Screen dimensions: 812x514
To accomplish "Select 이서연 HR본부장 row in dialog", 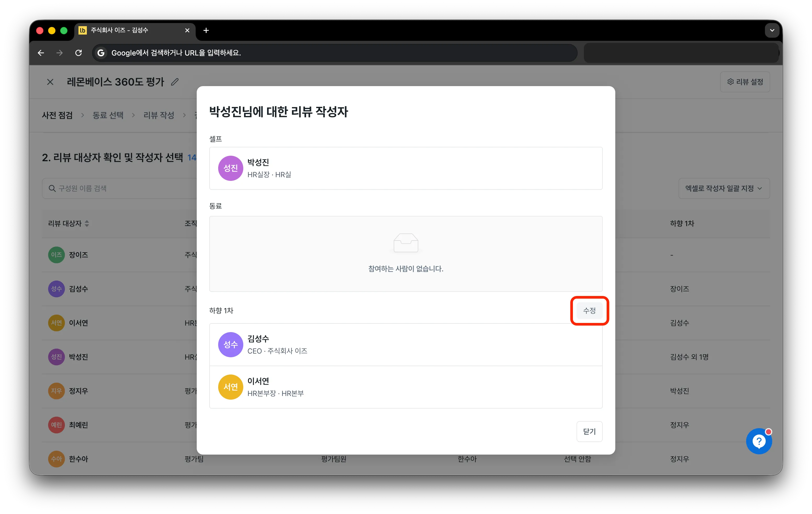I will 406,387.
